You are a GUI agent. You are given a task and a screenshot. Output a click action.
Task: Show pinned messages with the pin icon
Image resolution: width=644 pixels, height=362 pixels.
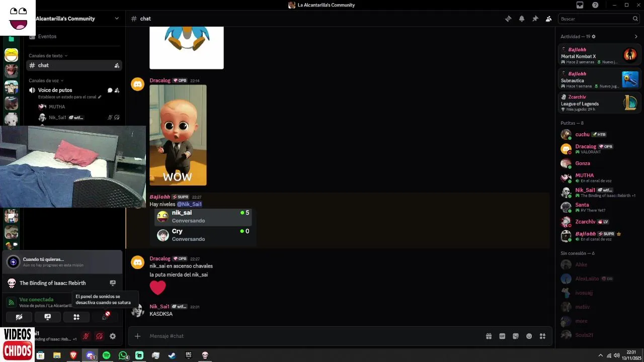[535, 19]
